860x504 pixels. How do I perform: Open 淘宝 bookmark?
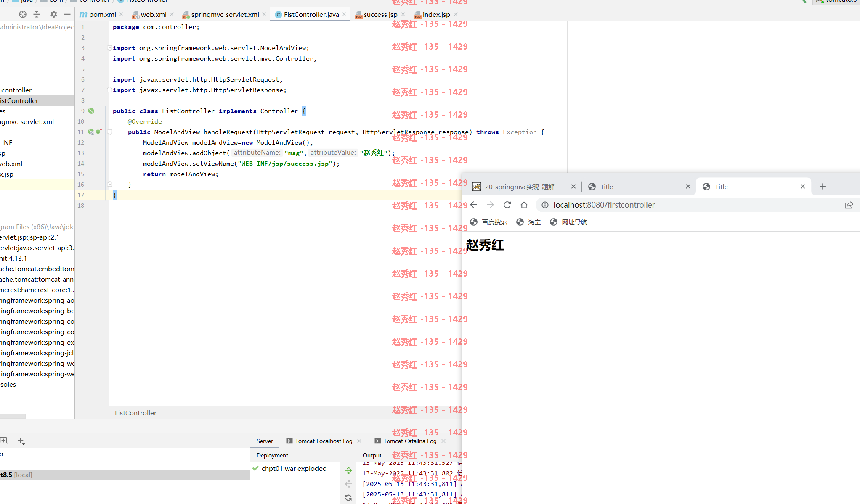pos(528,222)
